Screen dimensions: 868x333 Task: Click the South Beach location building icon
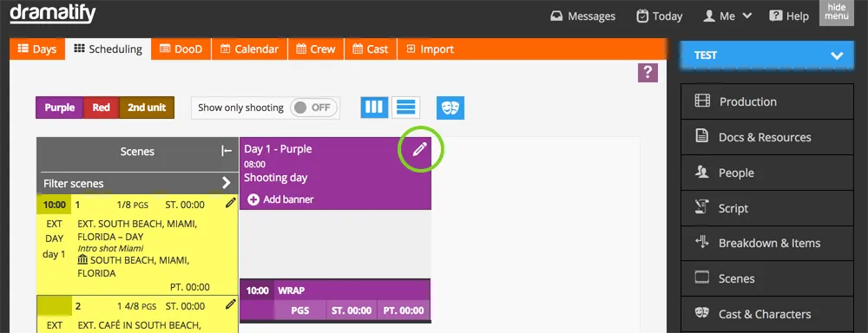click(83, 260)
